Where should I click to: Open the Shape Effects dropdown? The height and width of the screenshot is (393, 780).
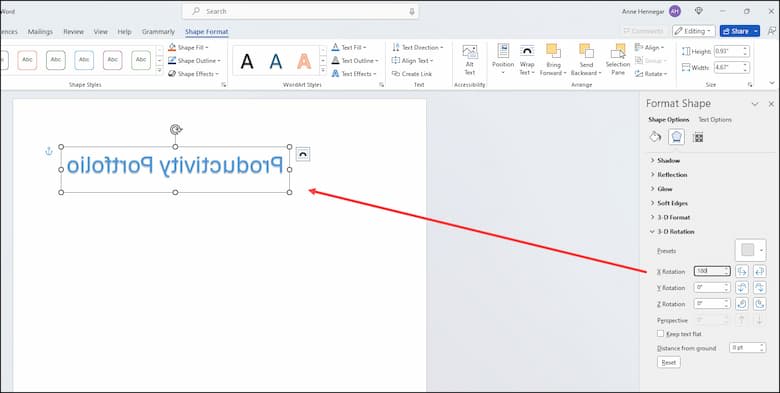193,74
